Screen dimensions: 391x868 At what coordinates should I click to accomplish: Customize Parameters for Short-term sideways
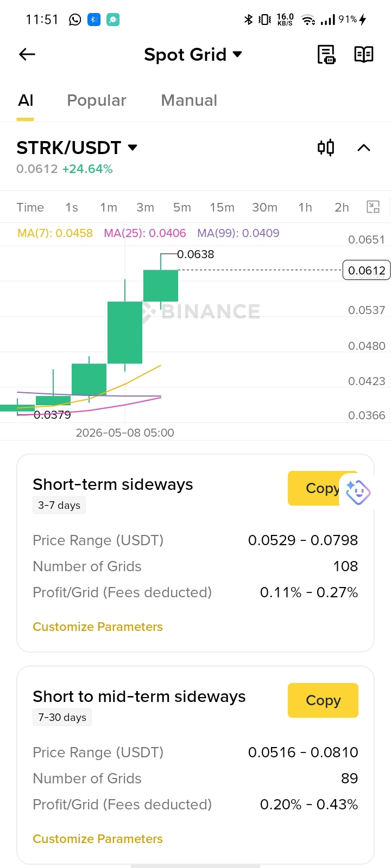click(x=98, y=627)
